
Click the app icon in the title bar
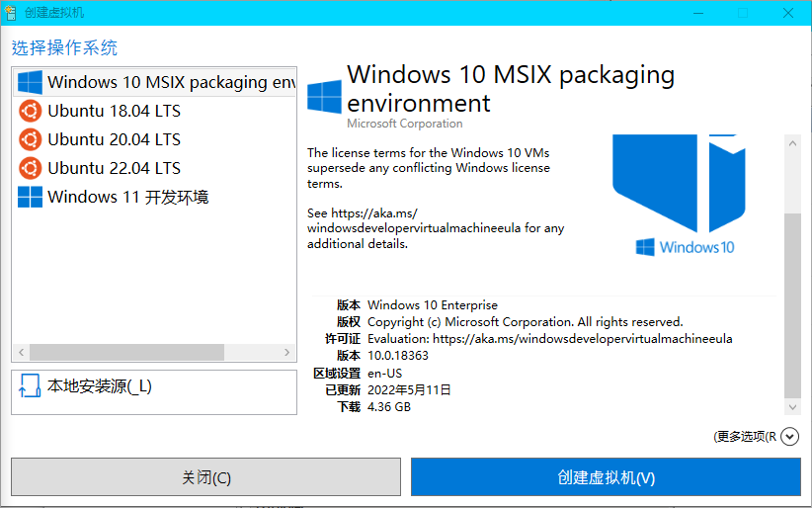point(10,13)
